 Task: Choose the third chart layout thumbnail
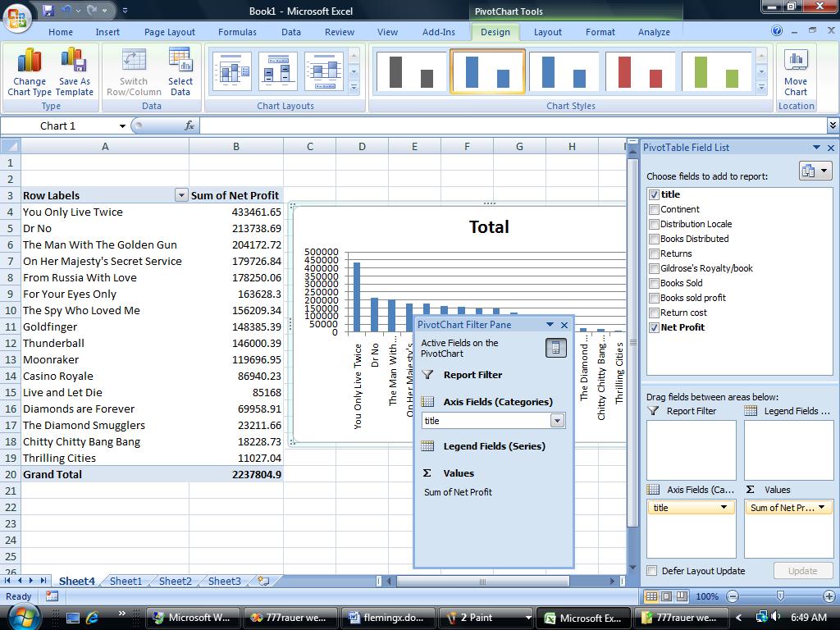point(324,71)
